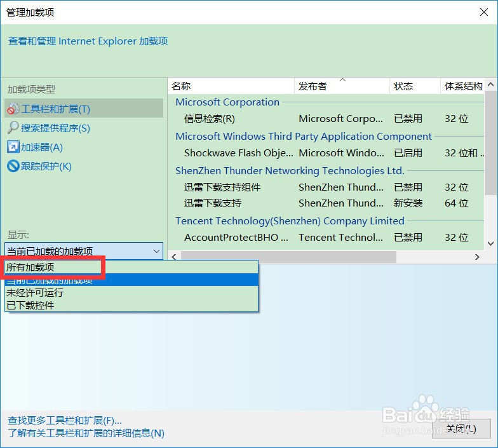
Task: Choose 已下载控件 from the dropdown list
Action: coord(131,305)
